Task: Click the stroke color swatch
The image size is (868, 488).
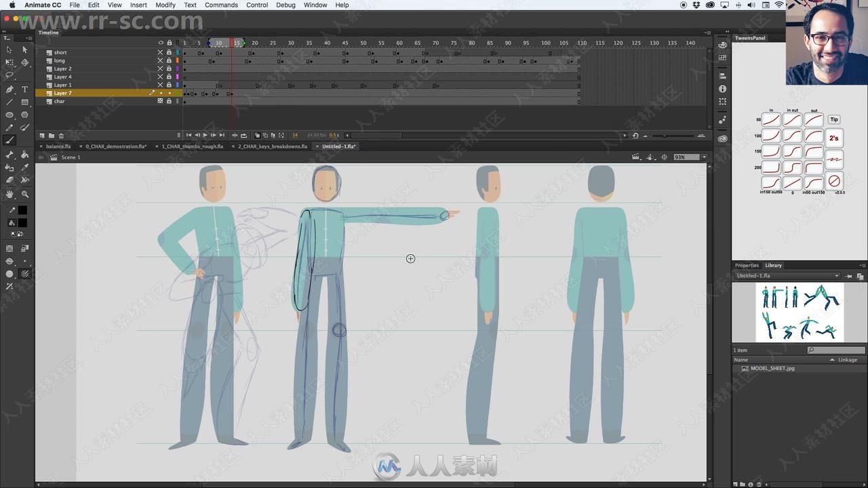Action: click(22, 210)
